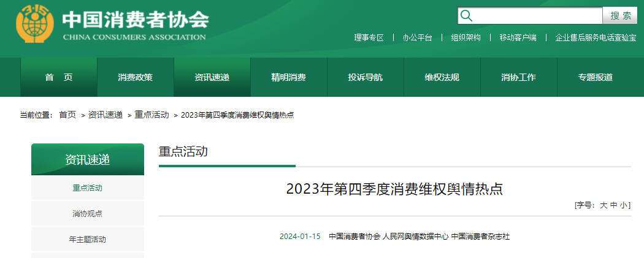Image resolution: width=644 pixels, height=258 pixels.
Task: Click 重点活动 in the breadcrumb trail
Action: 151,115
